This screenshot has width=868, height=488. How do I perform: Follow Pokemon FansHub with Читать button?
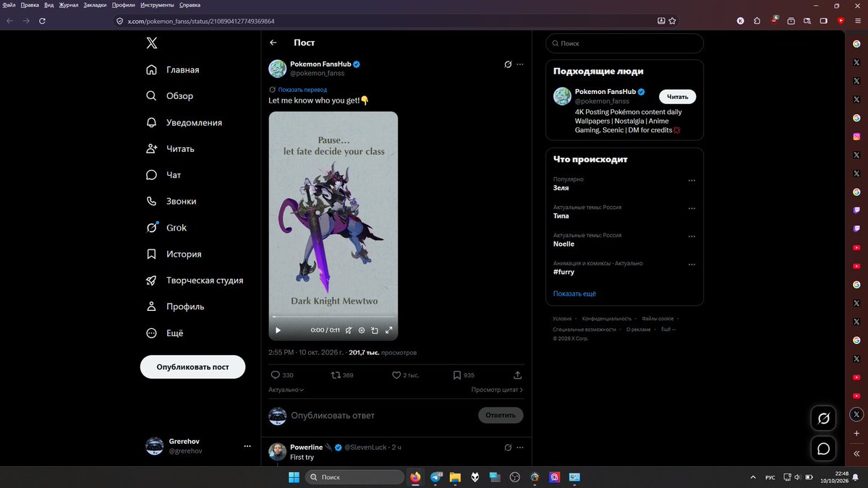(x=678, y=96)
